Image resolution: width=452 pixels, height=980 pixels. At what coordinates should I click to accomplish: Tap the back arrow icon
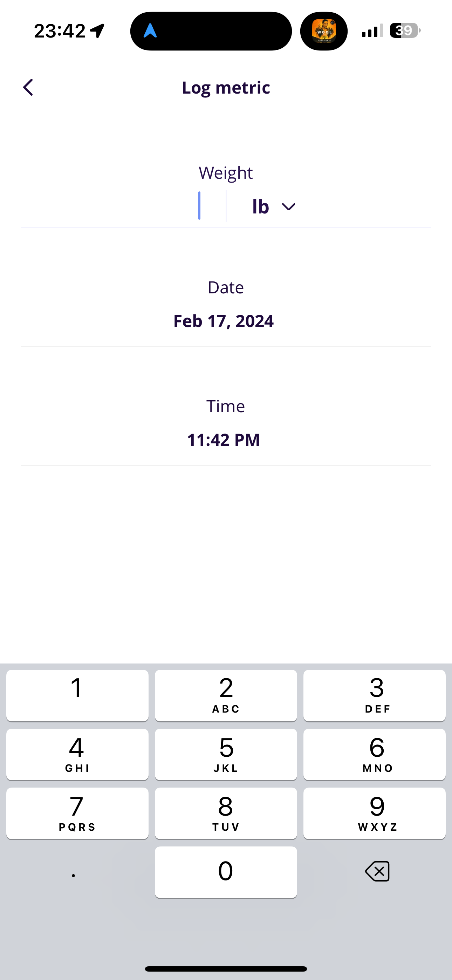28,88
